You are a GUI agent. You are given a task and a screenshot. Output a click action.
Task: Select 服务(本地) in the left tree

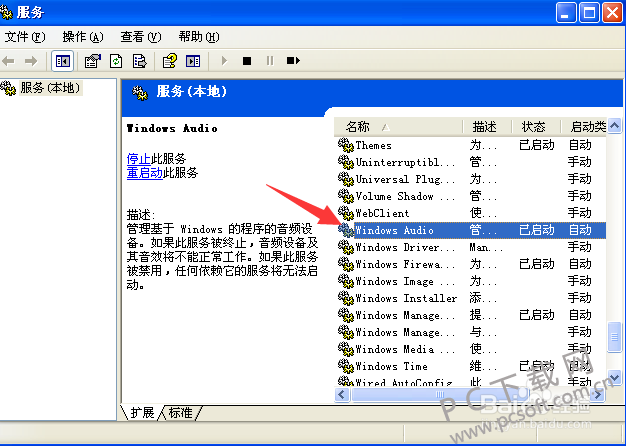click(50, 88)
